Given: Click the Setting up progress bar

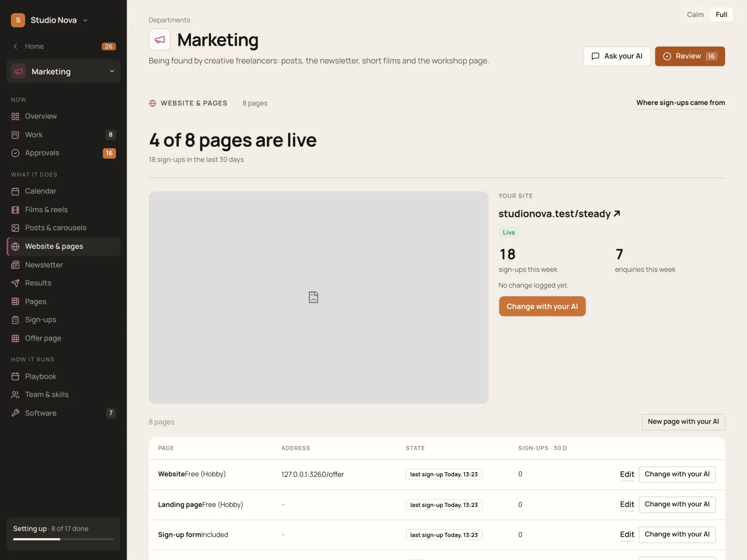Looking at the screenshot, I should 63,539.
